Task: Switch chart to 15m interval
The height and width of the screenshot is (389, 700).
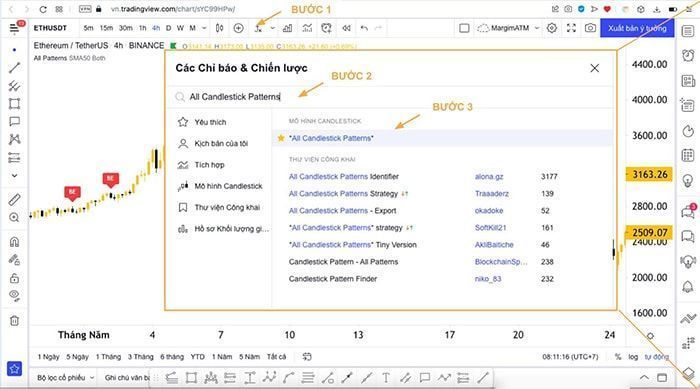Action: [106, 28]
